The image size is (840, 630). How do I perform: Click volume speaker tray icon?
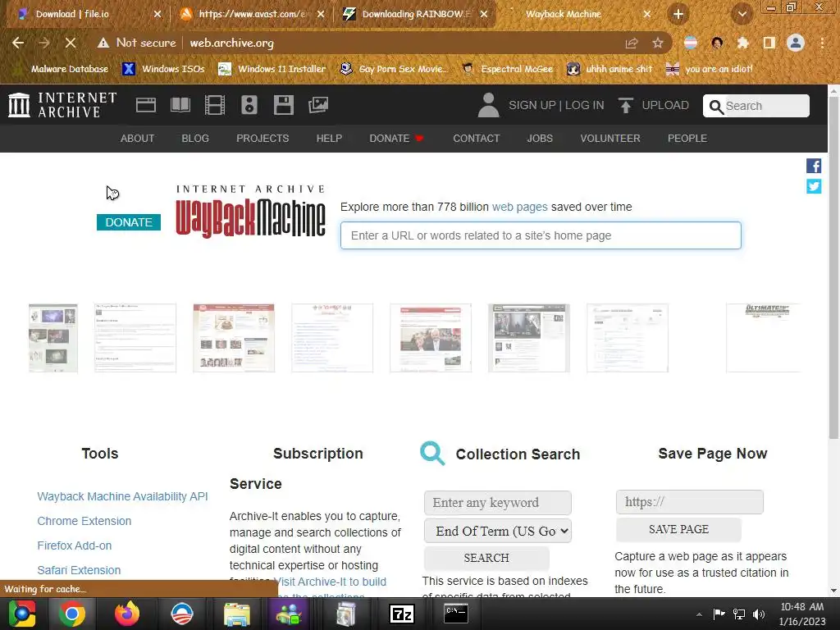coord(759,614)
